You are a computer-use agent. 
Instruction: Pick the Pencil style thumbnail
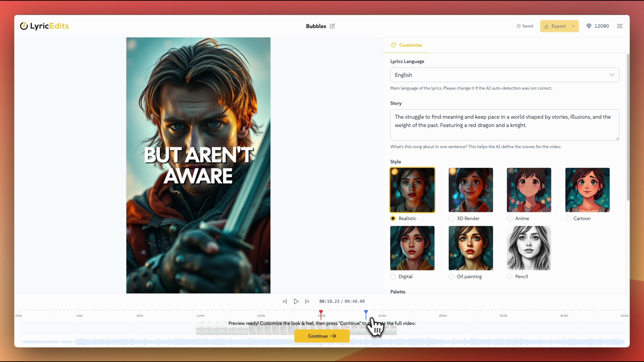click(x=529, y=248)
